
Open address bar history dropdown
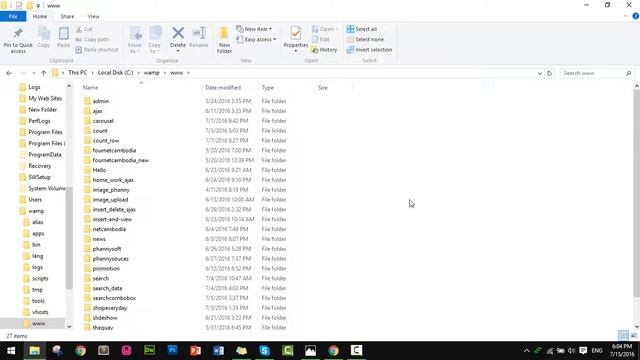pyautogui.click(x=540, y=73)
